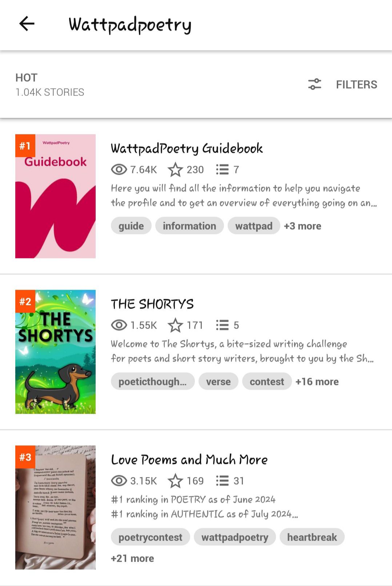Tap star votes icon on WattpadPoetry Guidebook
392x586 pixels.
pyautogui.click(x=175, y=169)
